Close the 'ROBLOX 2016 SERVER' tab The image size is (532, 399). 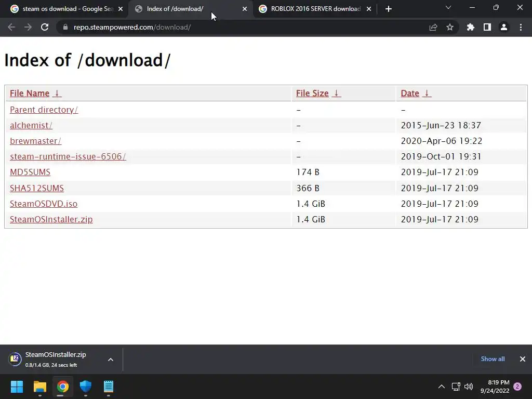(x=369, y=9)
